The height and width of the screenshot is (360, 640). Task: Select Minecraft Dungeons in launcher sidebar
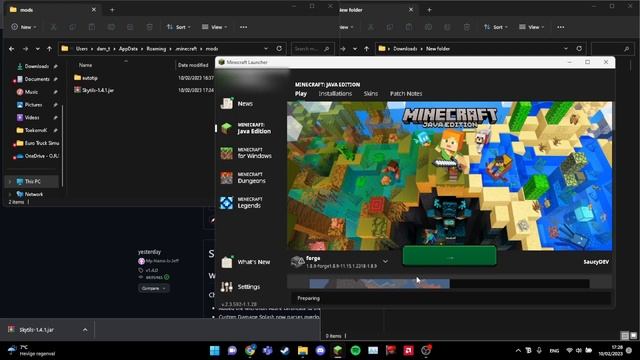[x=244, y=178]
